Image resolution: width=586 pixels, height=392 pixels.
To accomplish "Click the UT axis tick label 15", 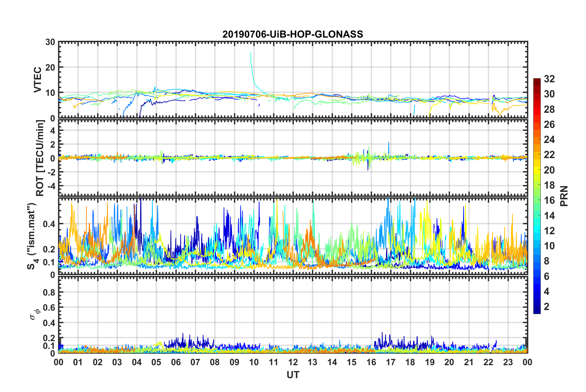I will point(352,362).
